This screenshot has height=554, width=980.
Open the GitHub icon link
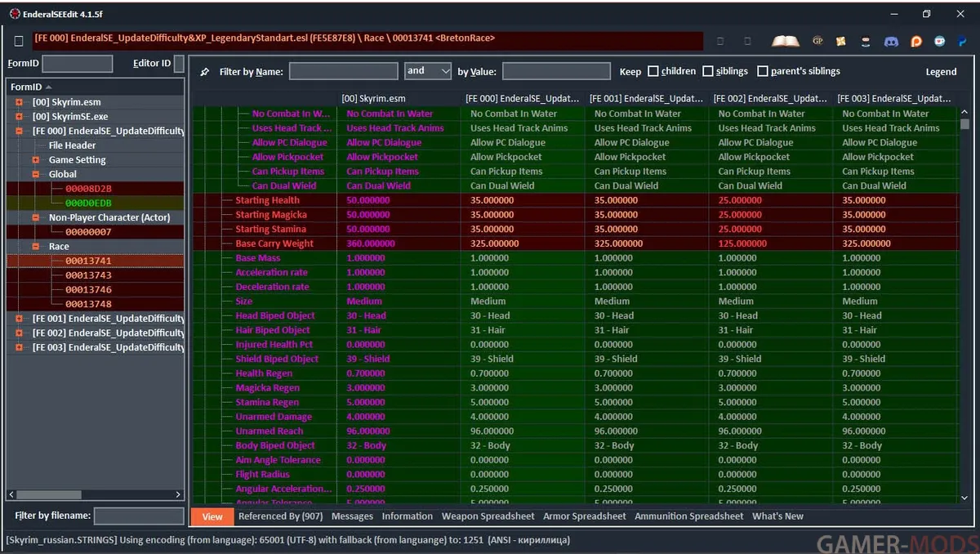click(x=866, y=41)
